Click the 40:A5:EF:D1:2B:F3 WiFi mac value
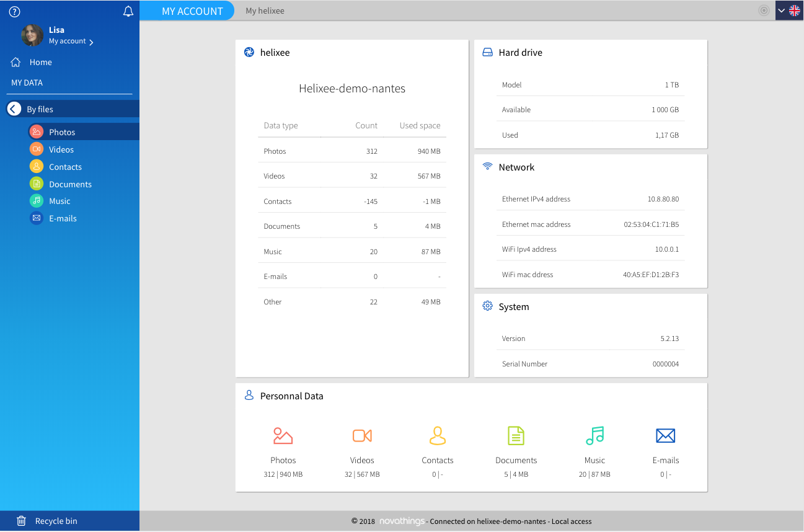The image size is (804, 532). click(651, 275)
